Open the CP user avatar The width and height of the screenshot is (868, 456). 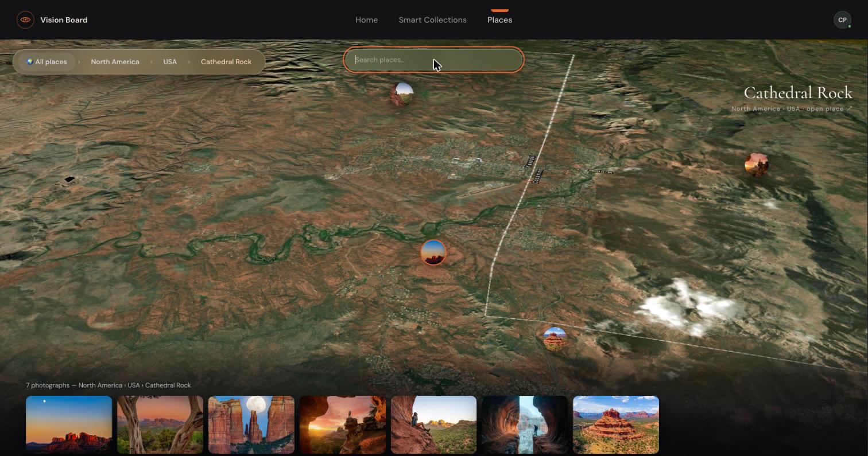click(842, 20)
